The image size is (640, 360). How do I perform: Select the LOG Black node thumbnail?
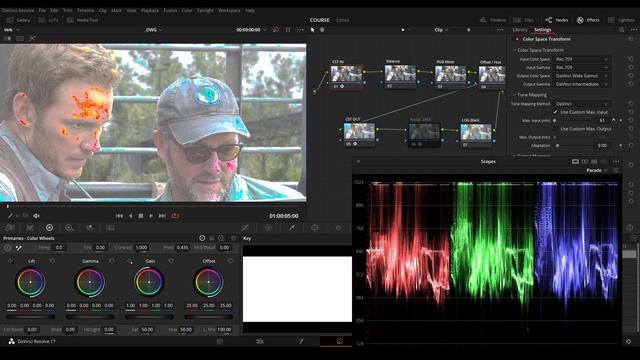[476, 132]
